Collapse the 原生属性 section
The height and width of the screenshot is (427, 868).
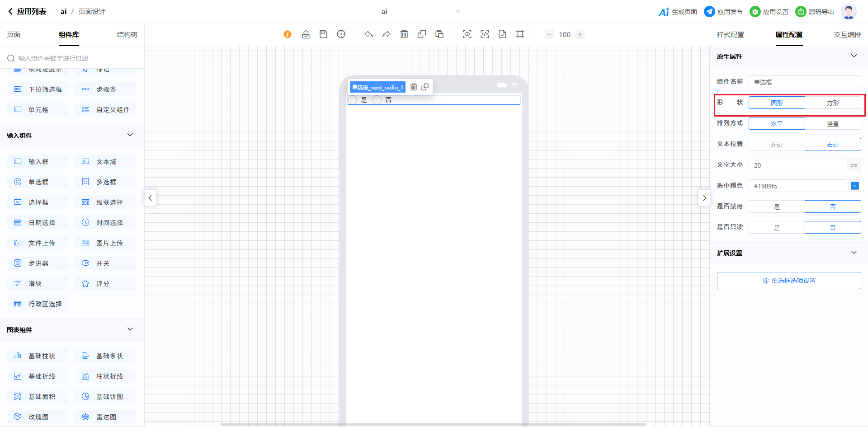click(x=854, y=56)
